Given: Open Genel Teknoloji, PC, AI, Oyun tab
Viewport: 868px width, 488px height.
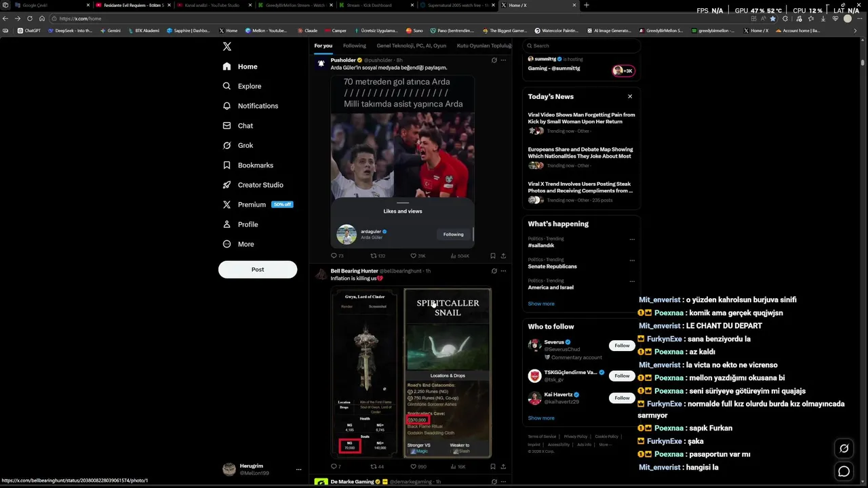Looking at the screenshot, I should pyautogui.click(x=411, y=45).
